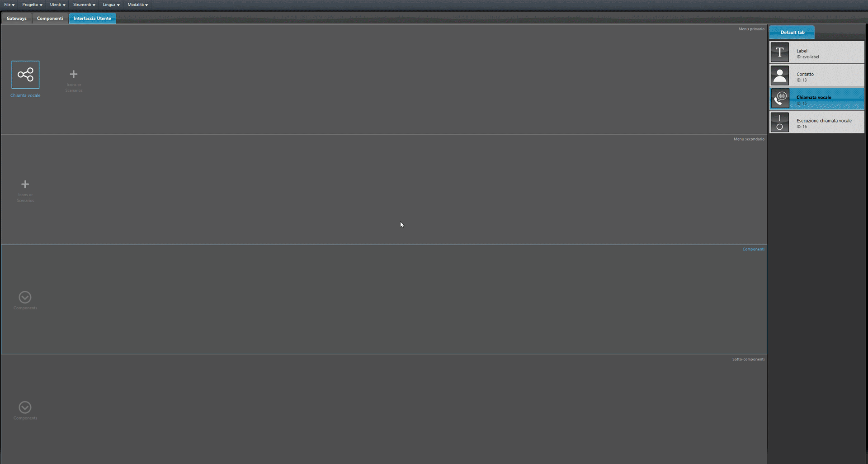The height and width of the screenshot is (464, 868).
Task: Click the Components chevron in Sotto-componenti section
Action: 25,407
